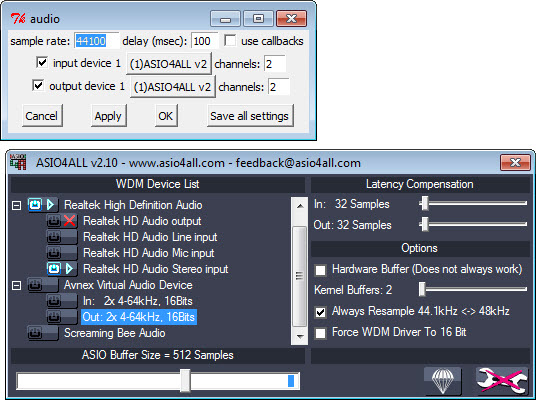Select Realtek HD Audio Line input row
Screen dimensions: 549x411
150,237
